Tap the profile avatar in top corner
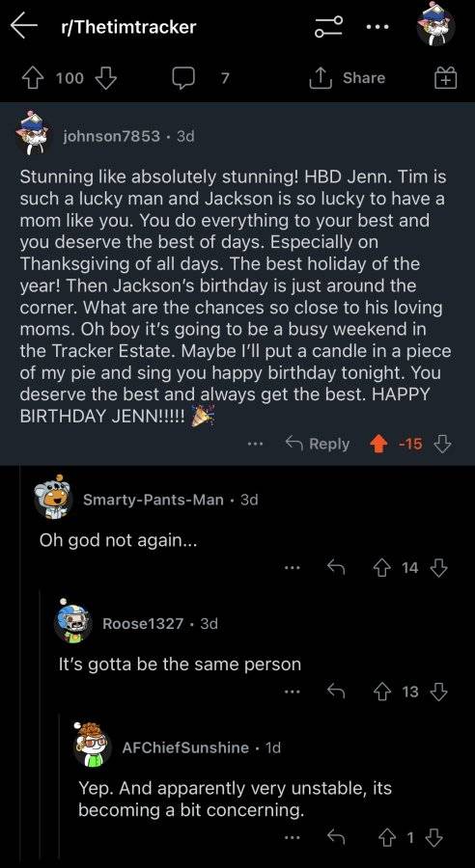 tap(436, 25)
